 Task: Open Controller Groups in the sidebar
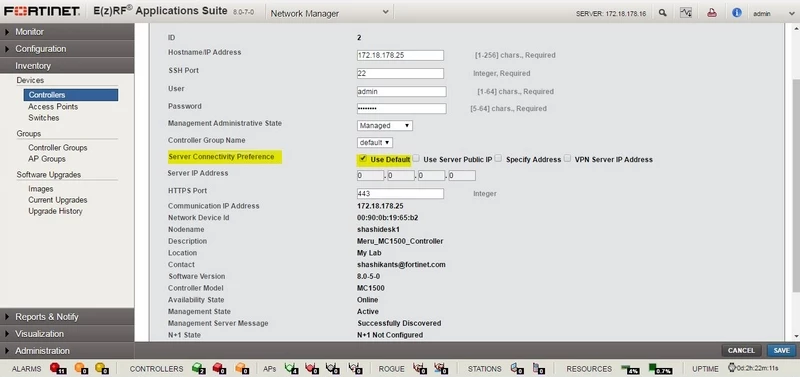(58, 147)
